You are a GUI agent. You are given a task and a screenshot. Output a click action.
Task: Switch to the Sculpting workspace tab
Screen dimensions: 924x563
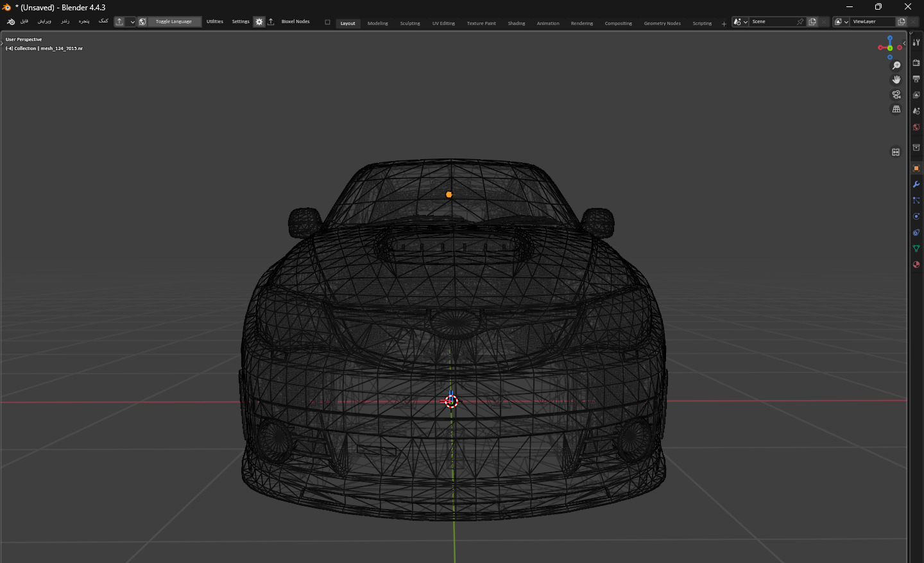[x=410, y=24]
